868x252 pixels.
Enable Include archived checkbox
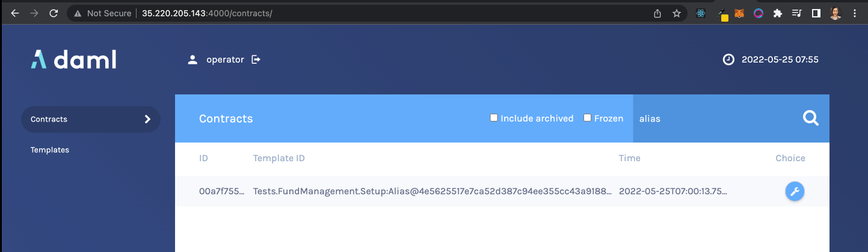[x=494, y=118]
